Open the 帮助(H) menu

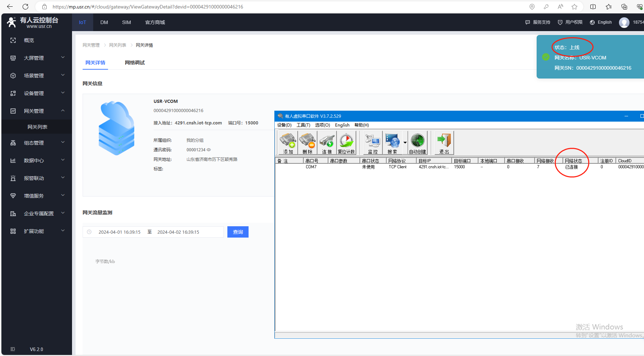(x=362, y=125)
